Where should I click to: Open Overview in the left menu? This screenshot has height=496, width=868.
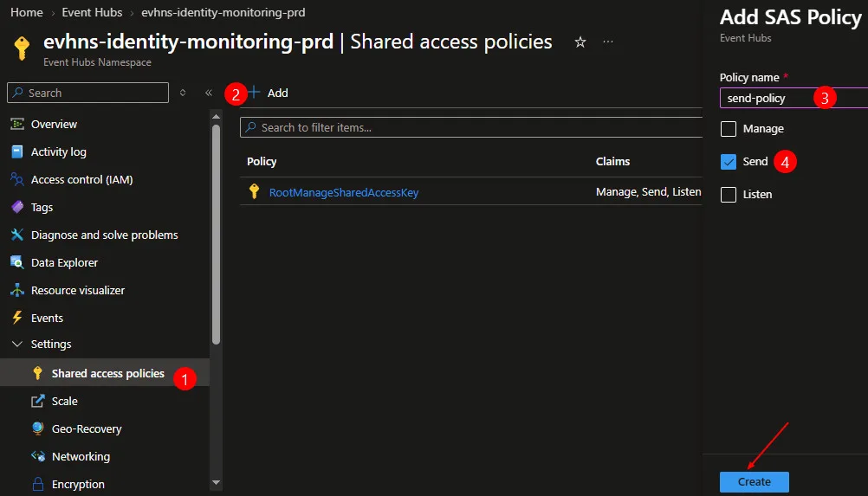[x=54, y=125]
